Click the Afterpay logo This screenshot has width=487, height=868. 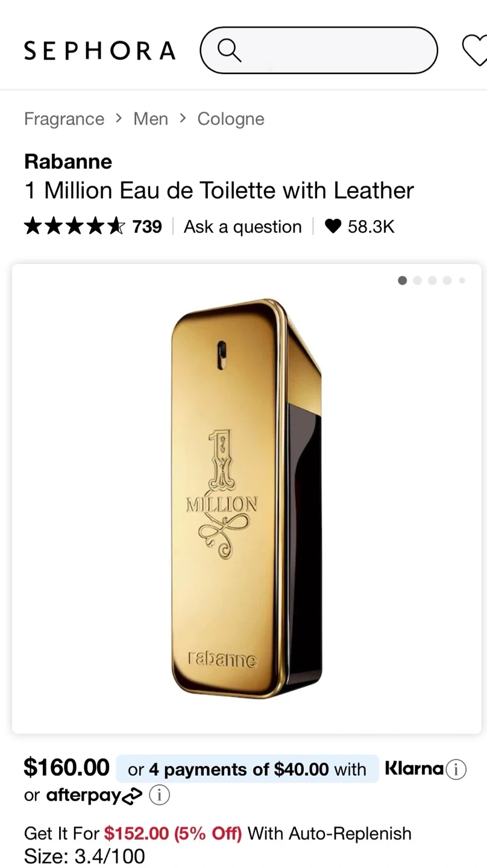coord(94,796)
